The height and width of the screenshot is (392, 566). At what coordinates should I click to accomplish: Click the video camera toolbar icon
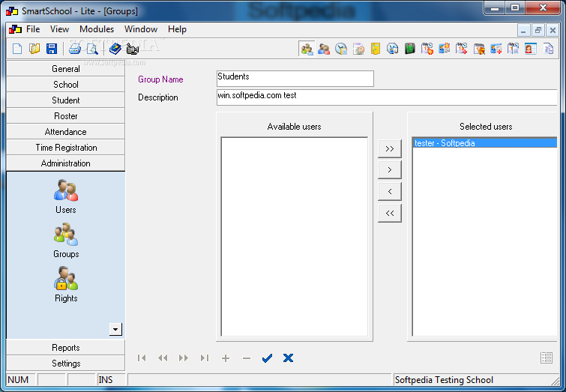pyautogui.click(x=133, y=49)
